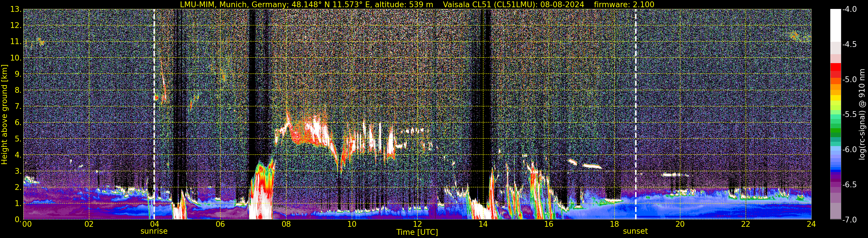Click the 'log(rc-signal) @ 910 nm' colorbar label
Viewport: 868px width, 238px height.
[863, 114]
